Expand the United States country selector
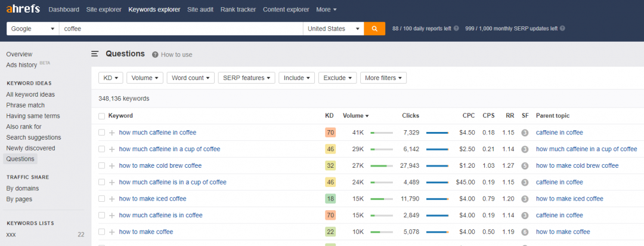 [333, 29]
